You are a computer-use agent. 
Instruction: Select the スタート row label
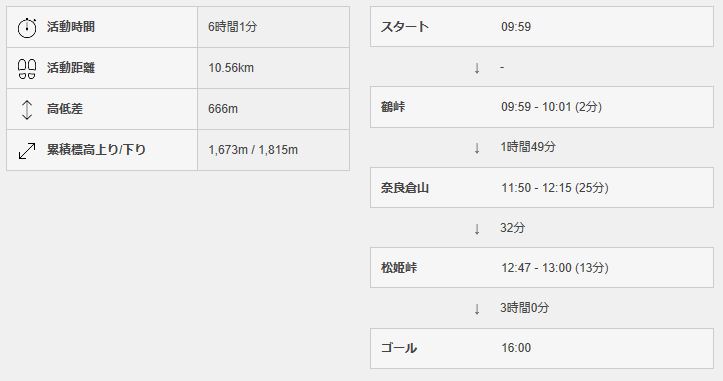(405, 26)
